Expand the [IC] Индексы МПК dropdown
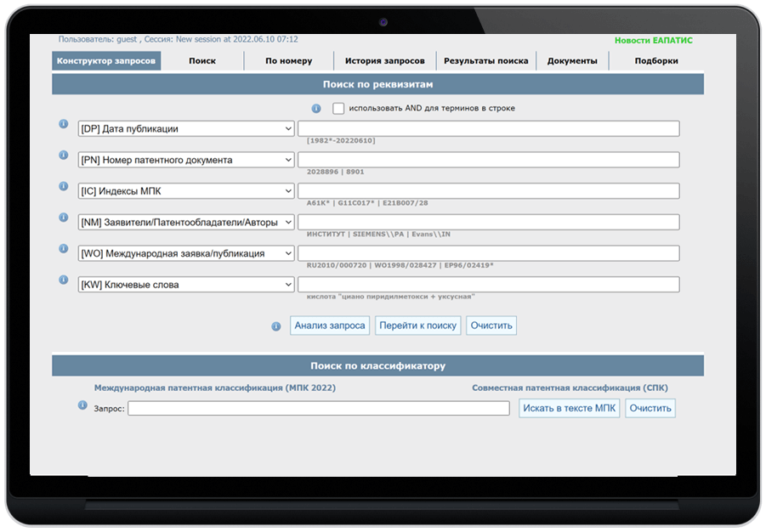 [x=186, y=191]
